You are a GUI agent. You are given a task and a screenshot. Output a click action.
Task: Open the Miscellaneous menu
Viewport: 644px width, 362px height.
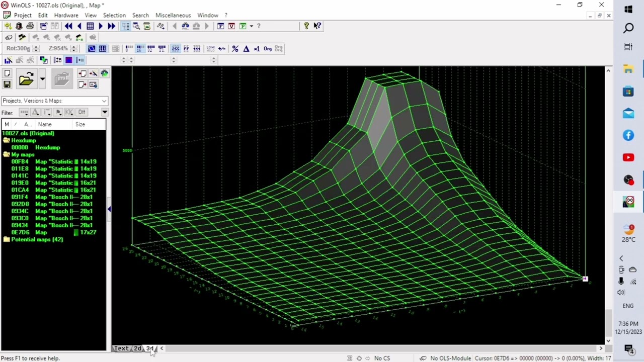(x=173, y=15)
